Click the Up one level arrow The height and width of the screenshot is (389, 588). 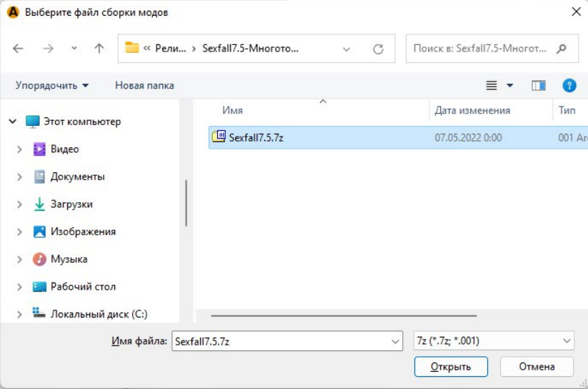coord(99,49)
